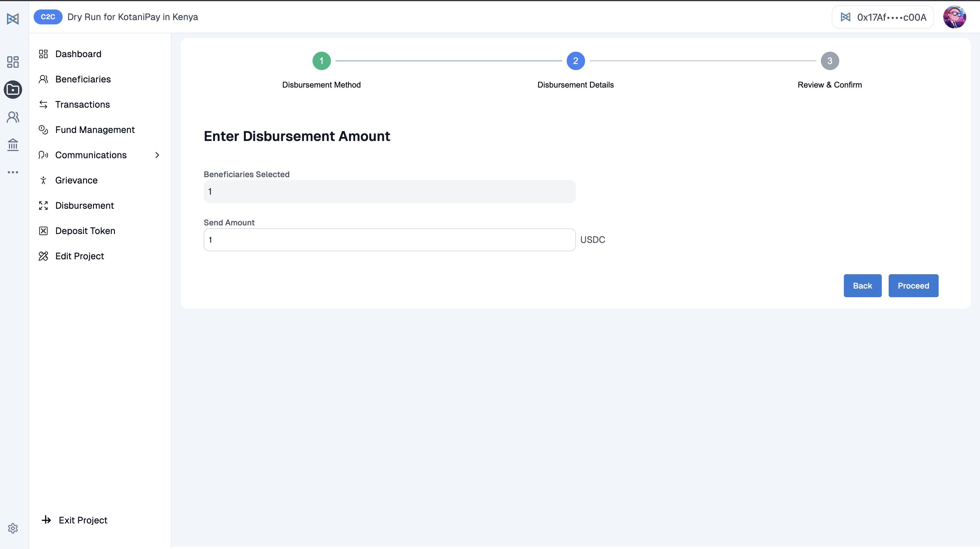This screenshot has height=549, width=980.
Task: Open the Communications menu item
Action: [91, 155]
